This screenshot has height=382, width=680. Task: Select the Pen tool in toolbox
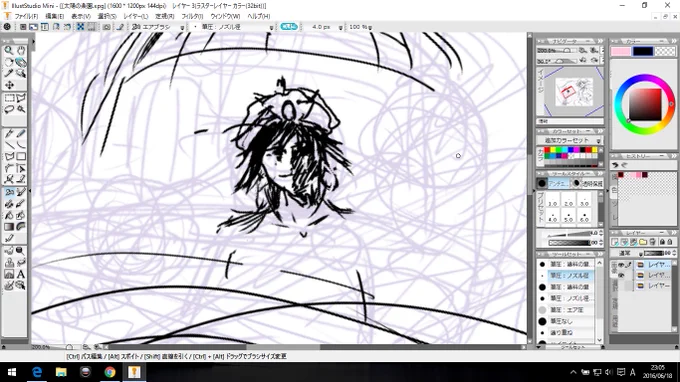[9, 133]
